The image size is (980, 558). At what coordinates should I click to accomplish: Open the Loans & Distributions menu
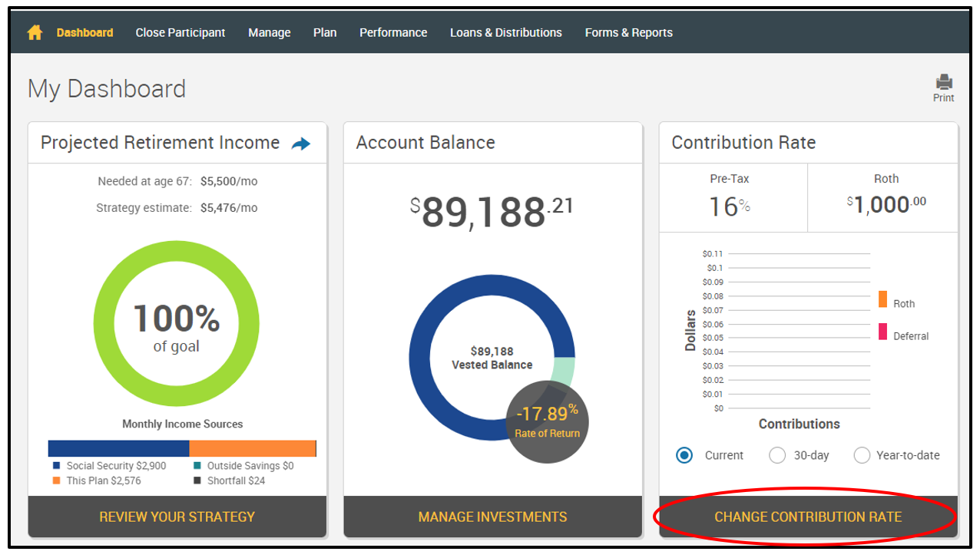tap(505, 32)
